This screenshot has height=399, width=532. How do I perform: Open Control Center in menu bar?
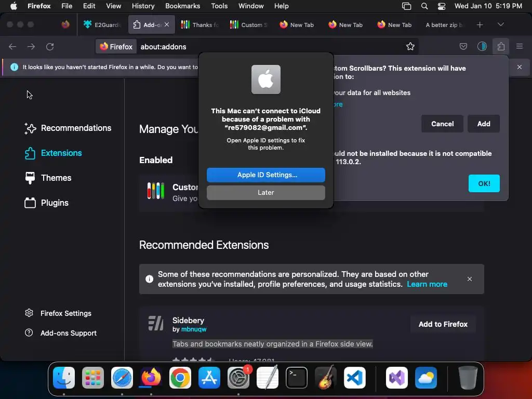442,6
